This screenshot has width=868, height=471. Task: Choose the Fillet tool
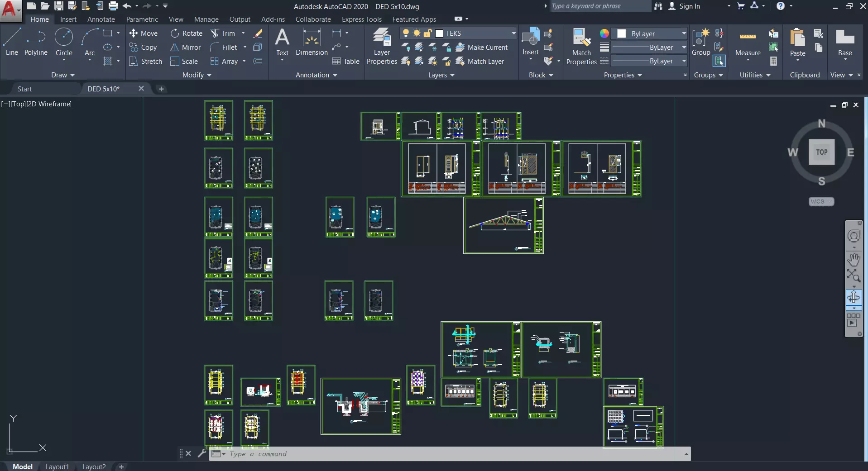(223, 47)
